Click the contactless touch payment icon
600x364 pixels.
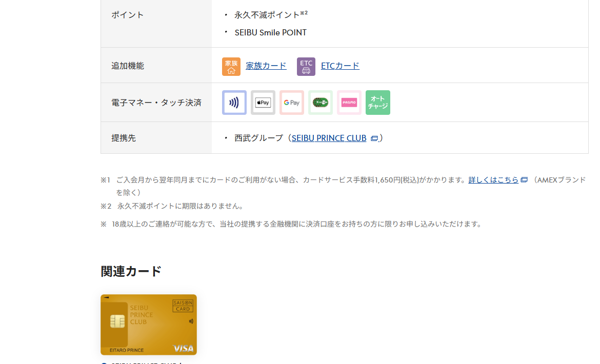(x=234, y=103)
